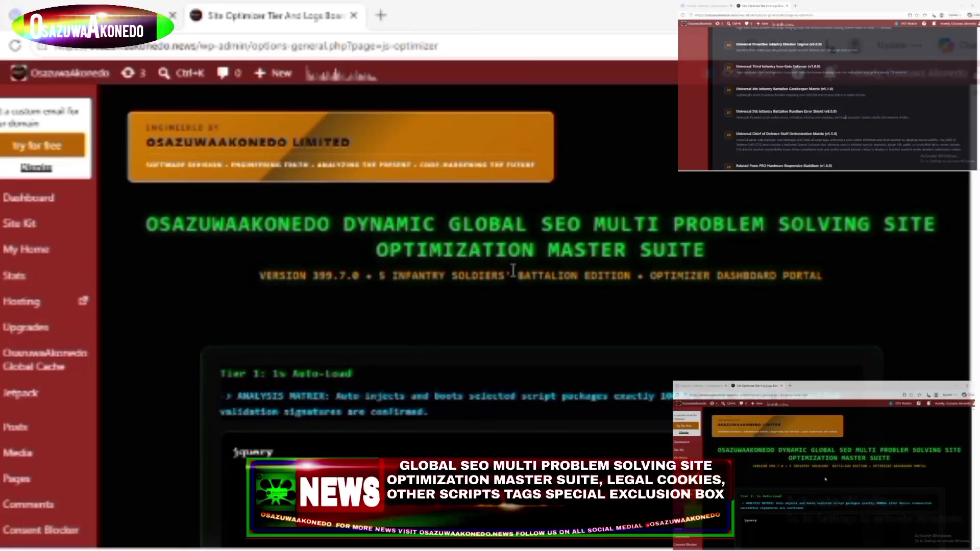The width and height of the screenshot is (980, 551).
Task: Click the jquery entry in the Tier 1 panel
Action: tap(253, 452)
